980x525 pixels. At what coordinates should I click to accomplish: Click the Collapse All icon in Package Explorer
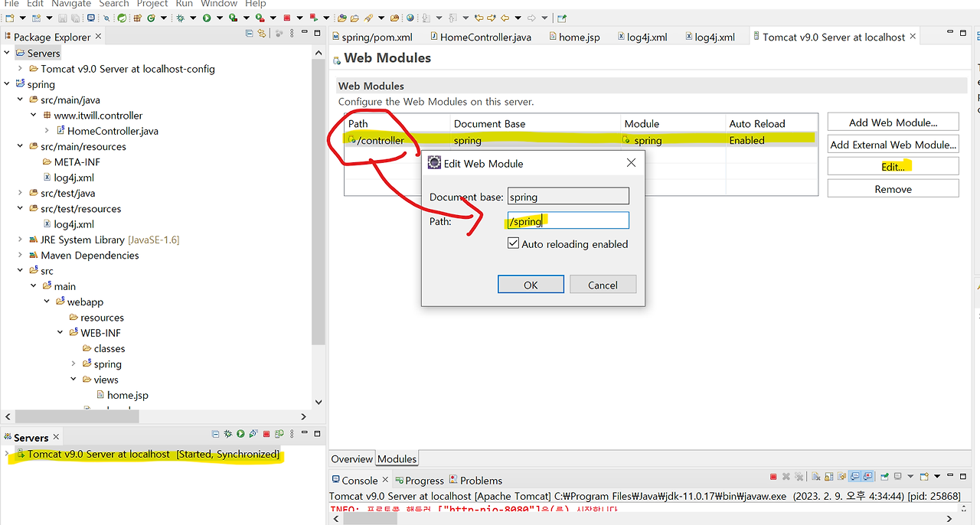click(x=250, y=33)
